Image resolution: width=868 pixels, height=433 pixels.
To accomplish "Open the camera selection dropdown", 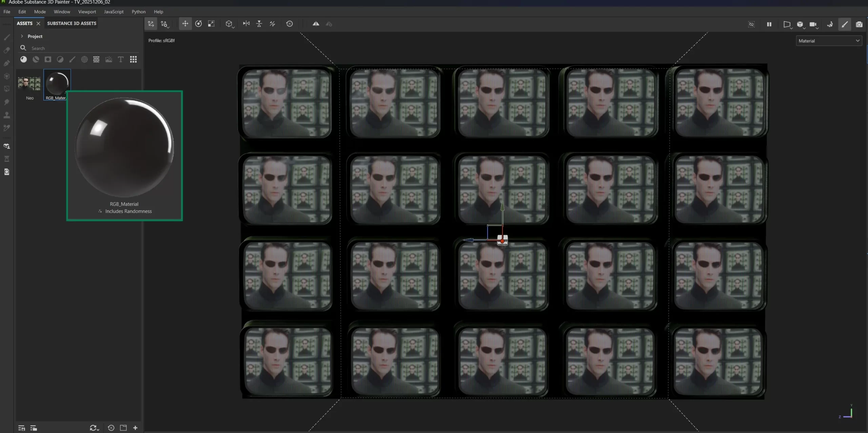I will point(813,24).
